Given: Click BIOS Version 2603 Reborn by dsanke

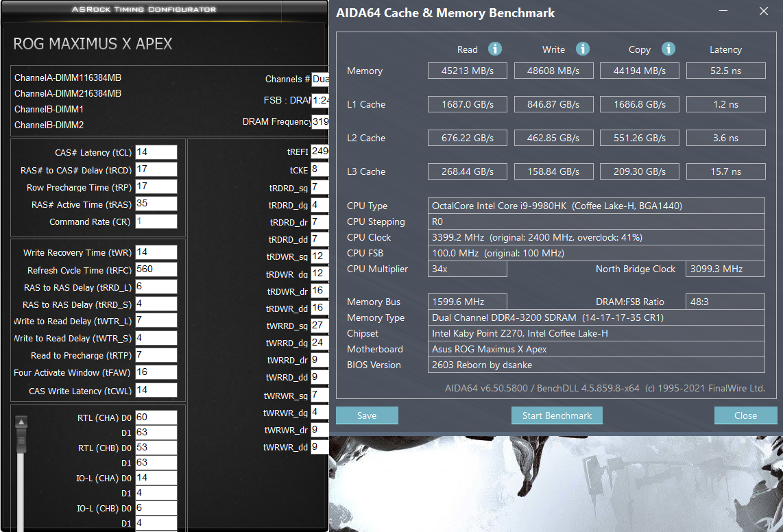Looking at the screenshot, I should pos(597,365).
